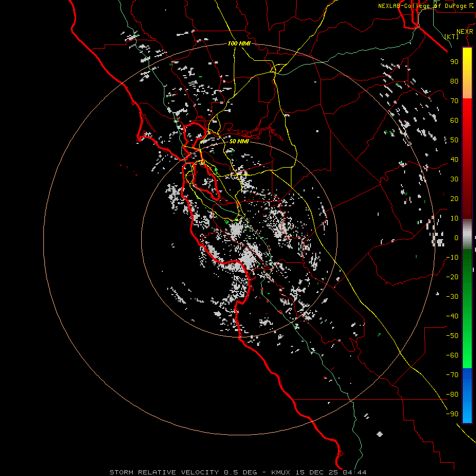Click the "-70" value on velocity scale

click(x=452, y=375)
